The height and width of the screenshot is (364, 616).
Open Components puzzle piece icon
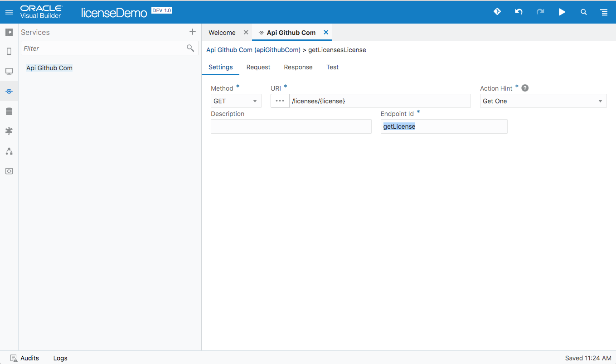pyautogui.click(x=9, y=131)
